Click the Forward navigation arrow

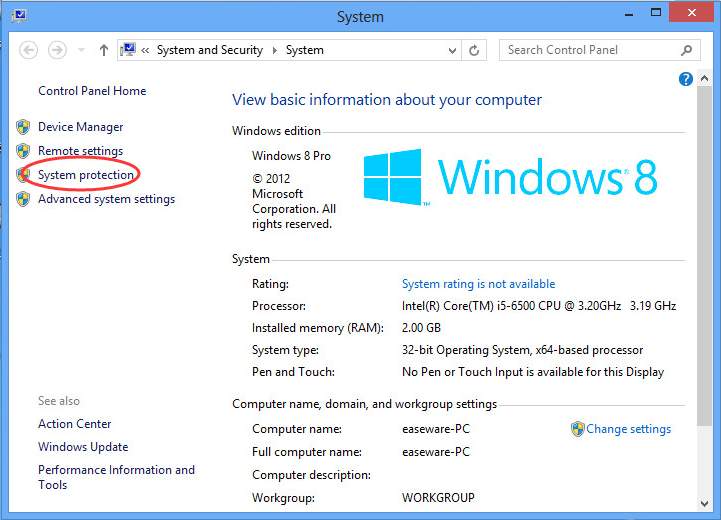57,50
